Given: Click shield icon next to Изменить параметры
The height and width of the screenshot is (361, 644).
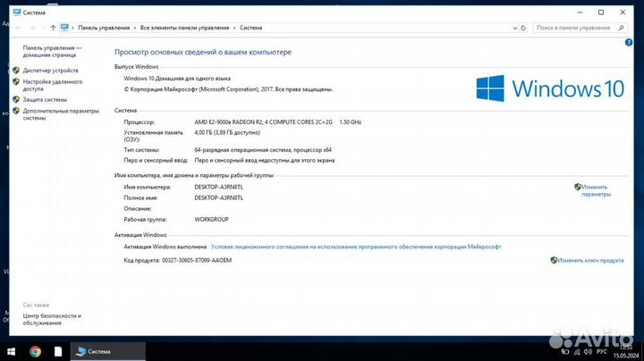Looking at the screenshot, I should 578,187.
